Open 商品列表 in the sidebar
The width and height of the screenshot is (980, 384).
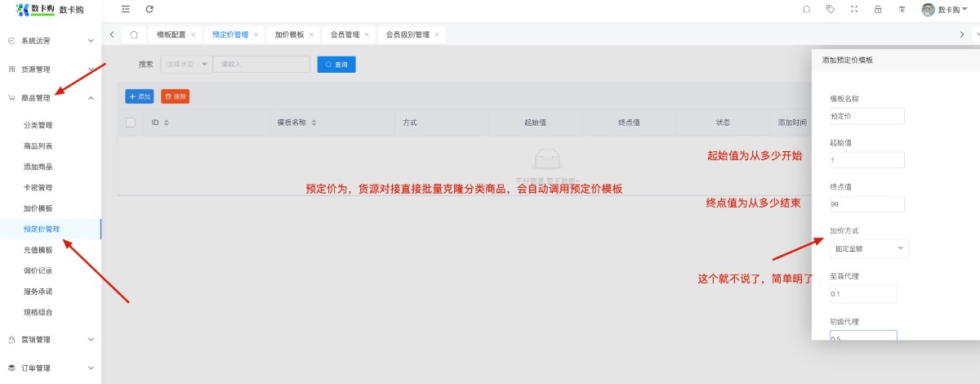tap(38, 146)
